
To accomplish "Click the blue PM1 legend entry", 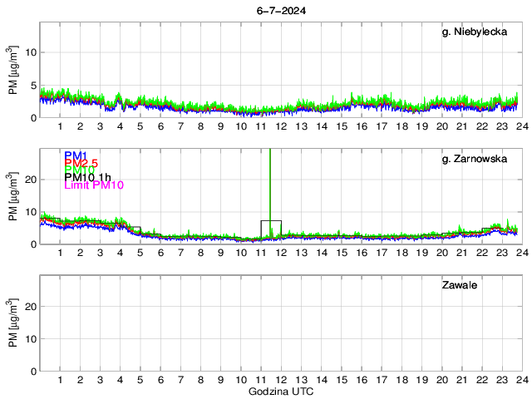I will (x=76, y=155).
